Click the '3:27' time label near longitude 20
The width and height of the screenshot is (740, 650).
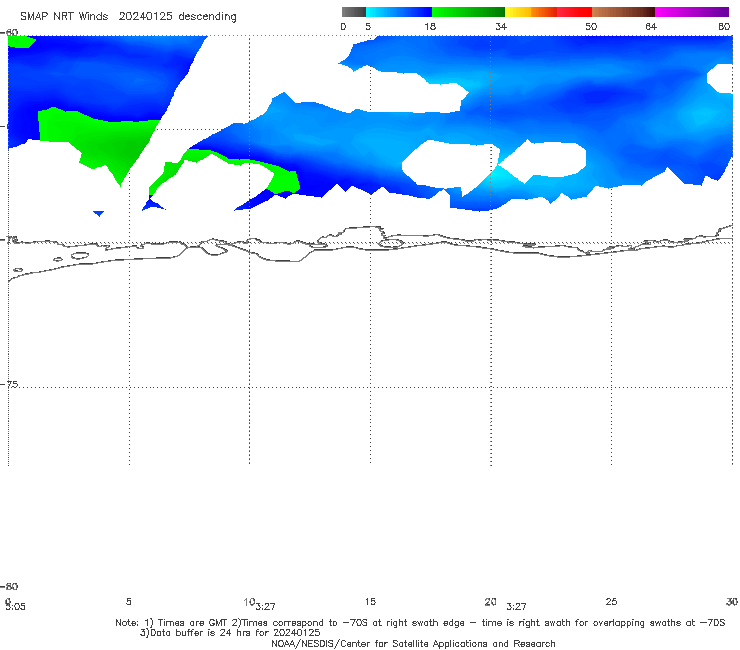516,607
